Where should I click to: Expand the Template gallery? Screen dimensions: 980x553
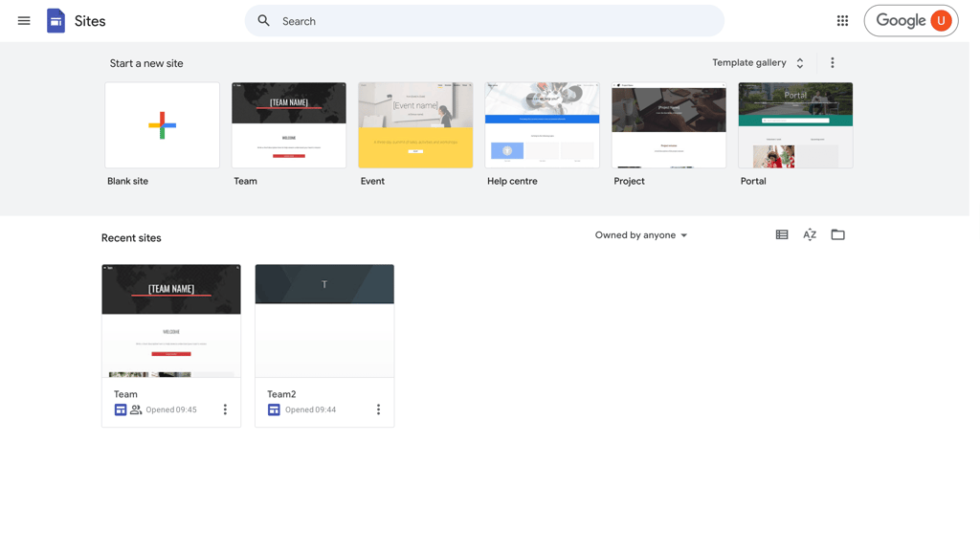(758, 62)
